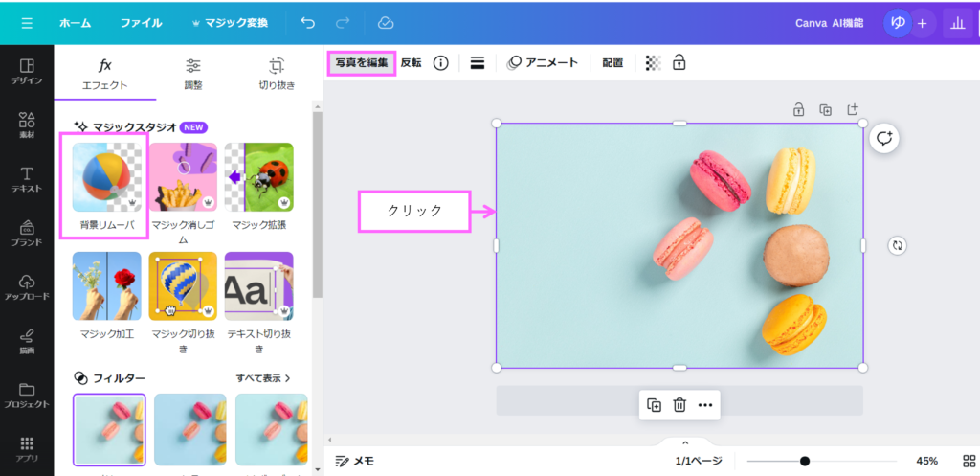
Task: Expand filters with すべて表示
Action: click(x=263, y=378)
